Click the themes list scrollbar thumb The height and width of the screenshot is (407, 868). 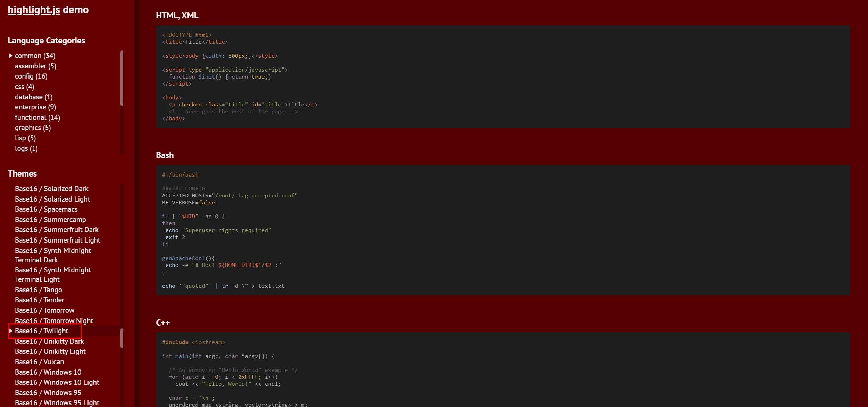pyautogui.click(x=122, y=338)
